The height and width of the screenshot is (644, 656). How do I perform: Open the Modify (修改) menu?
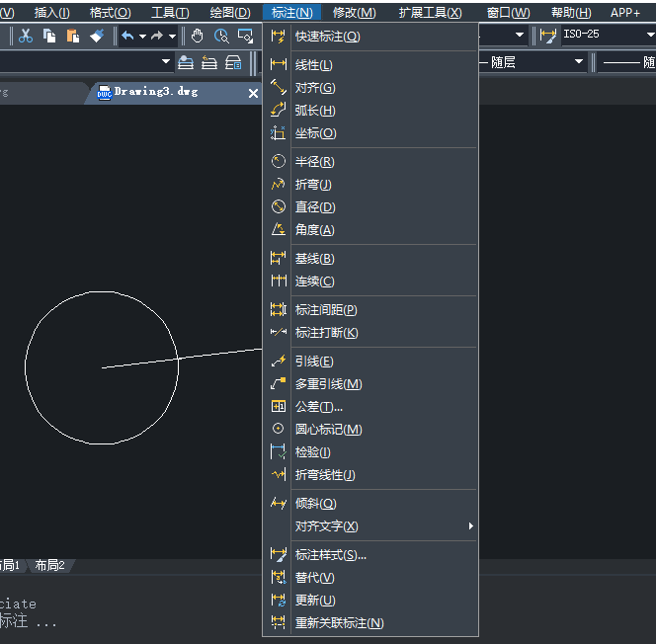click(x=354, y=13)
